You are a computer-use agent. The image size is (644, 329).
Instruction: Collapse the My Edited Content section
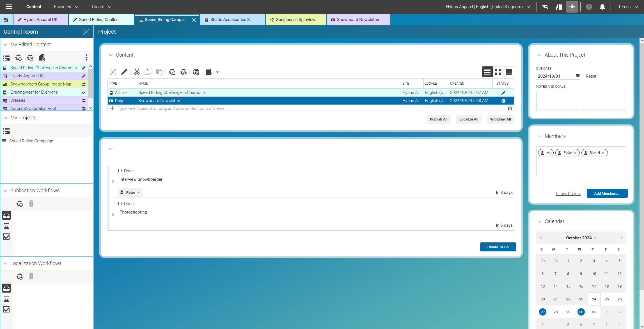click(5, 45)
